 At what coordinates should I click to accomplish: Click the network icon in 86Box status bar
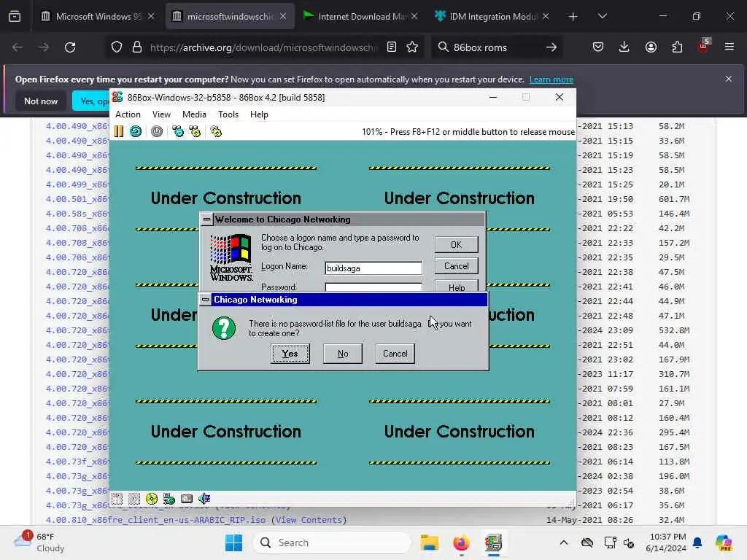click(x=169, y=499)
